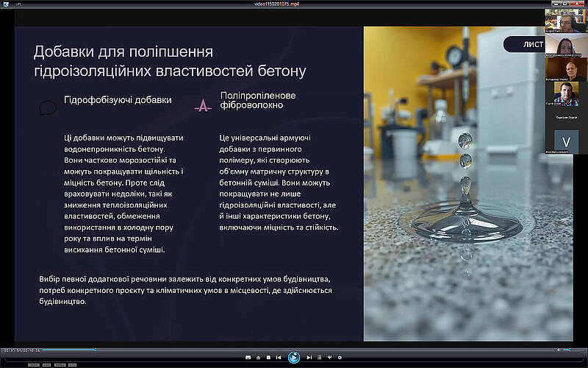This screenshot has height=368, width=588.
Task: Click the heading Гідрофобізуючі добавки
Action: tap(118, 100)
